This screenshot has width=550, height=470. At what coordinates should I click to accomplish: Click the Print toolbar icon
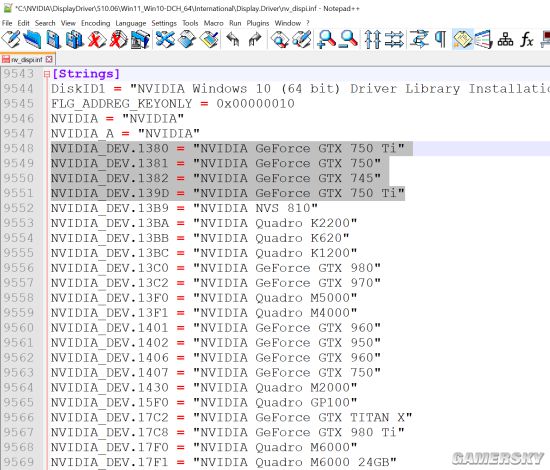[x=140, y=39]
